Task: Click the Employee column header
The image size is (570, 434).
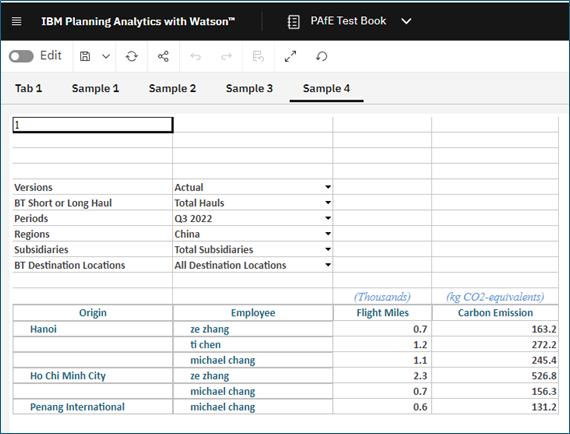Action: tap(253, 313)
